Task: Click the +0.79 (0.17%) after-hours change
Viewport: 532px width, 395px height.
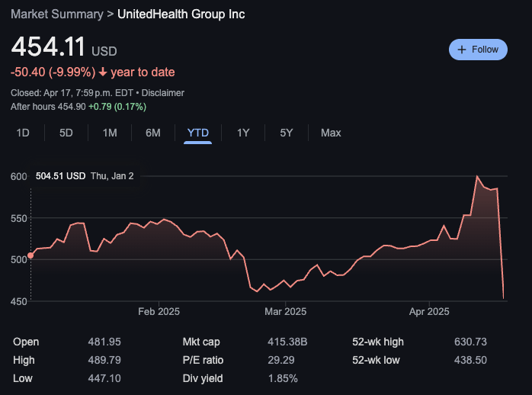Action: pyautogui.click(x=117, y=107)
